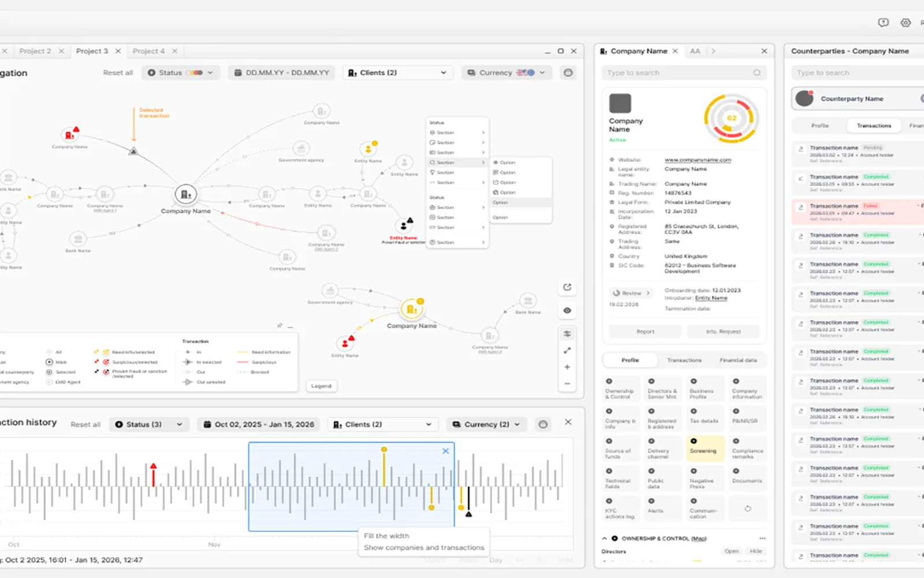Click the Report button
Screen dimensions: 924x578
click(646, 332)
